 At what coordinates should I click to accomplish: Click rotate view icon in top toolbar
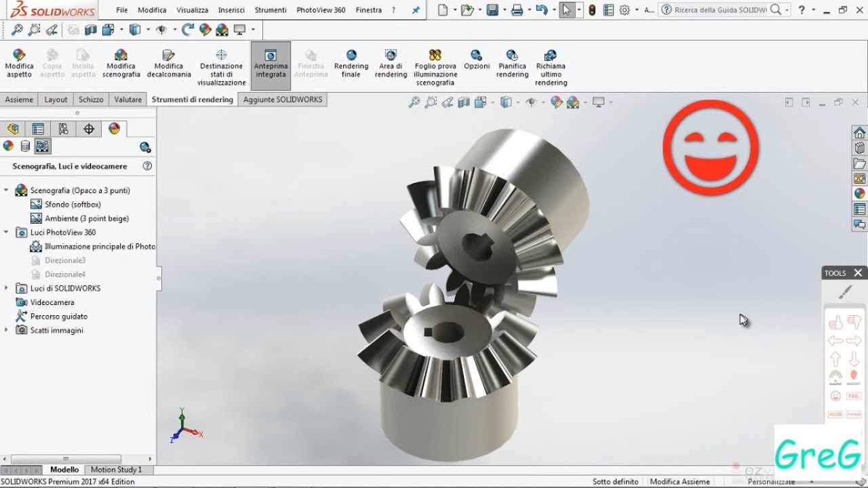click(x=188, y=30)
